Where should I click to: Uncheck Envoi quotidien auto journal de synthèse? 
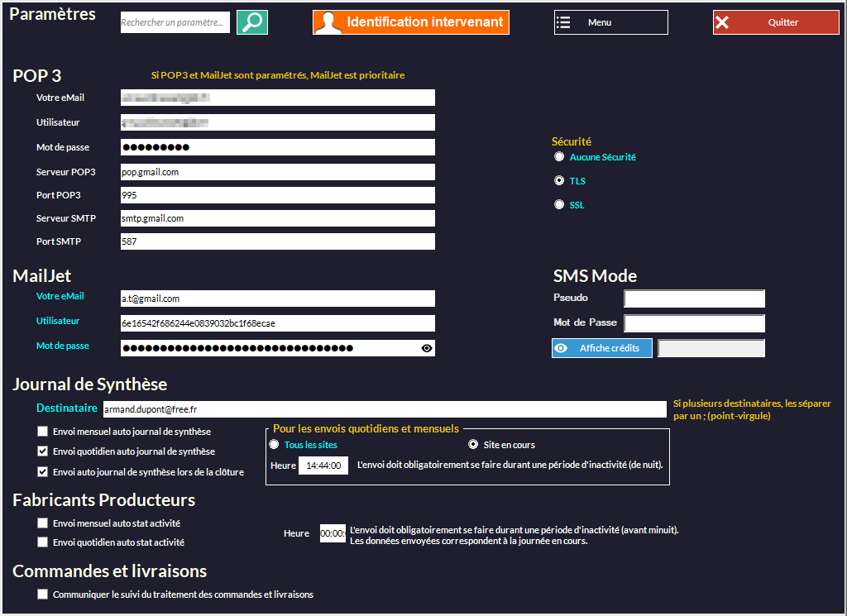click(x=42, y=451)
